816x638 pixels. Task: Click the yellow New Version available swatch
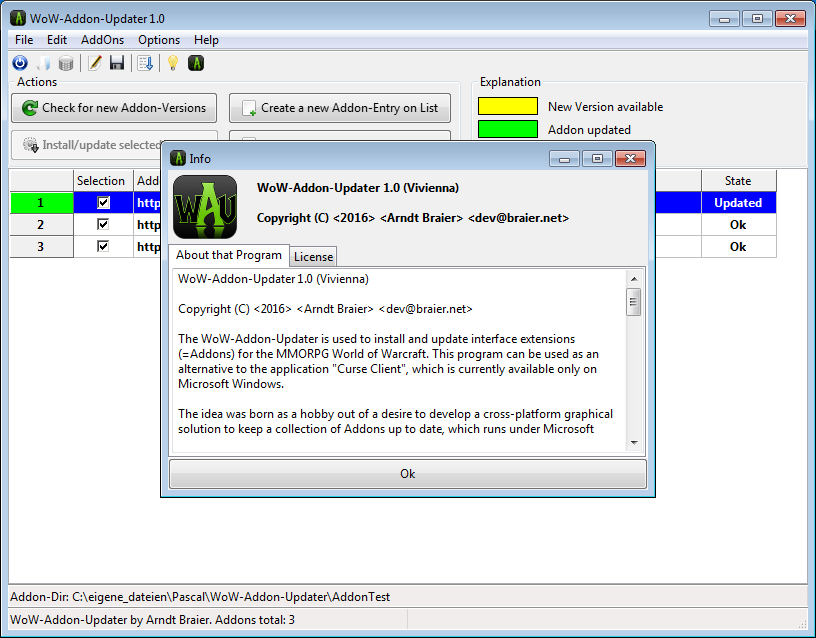508,106
